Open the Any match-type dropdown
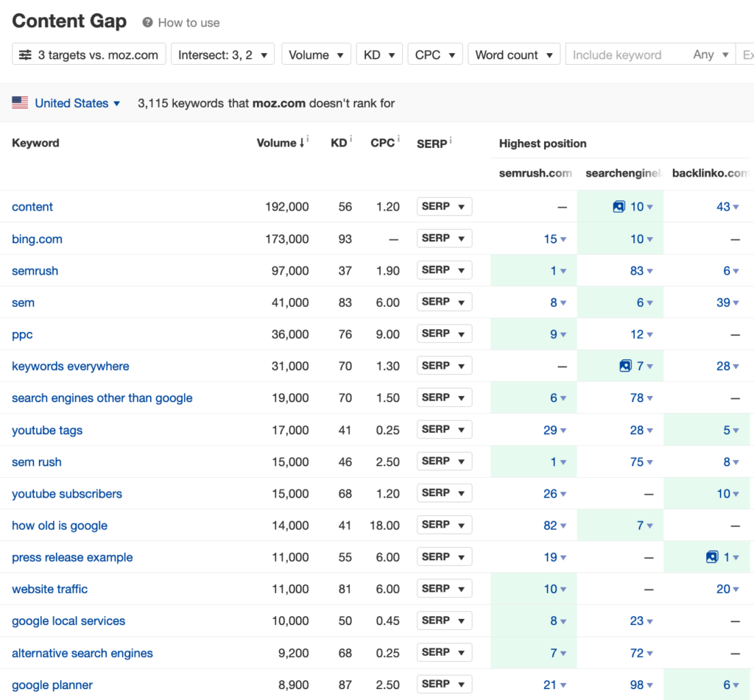 711,54
